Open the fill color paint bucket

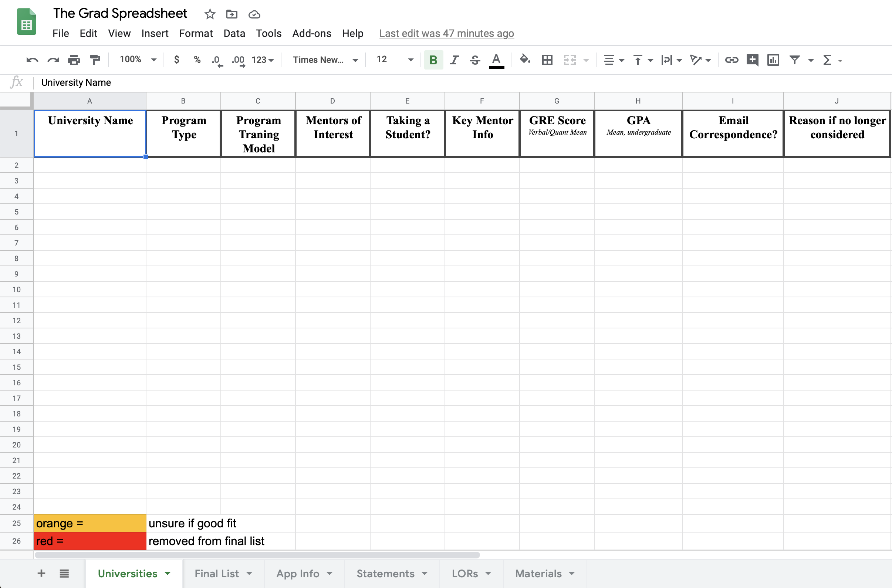[524, 59]
